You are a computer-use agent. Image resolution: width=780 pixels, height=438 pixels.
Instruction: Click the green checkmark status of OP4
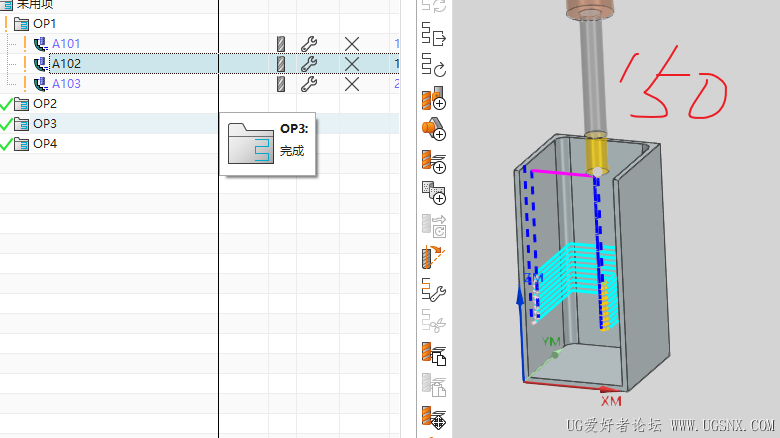(x=6, y=144)
